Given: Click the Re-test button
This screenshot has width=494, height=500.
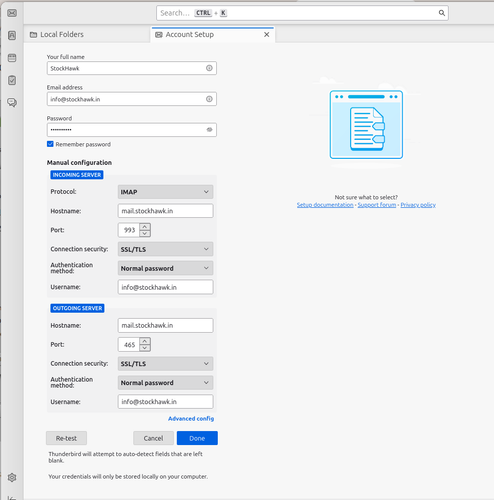Looking at the screenshot, I should [66, 438].
